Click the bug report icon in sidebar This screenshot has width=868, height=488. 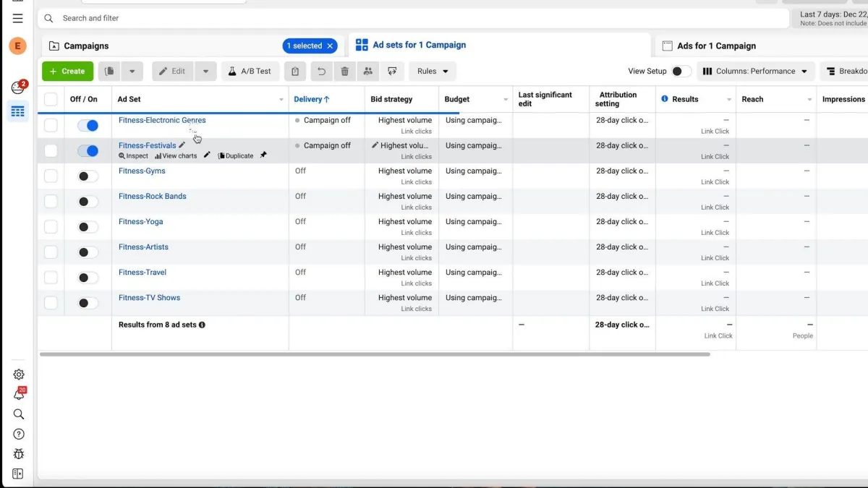pyautogui.click(x=19, y=454)
